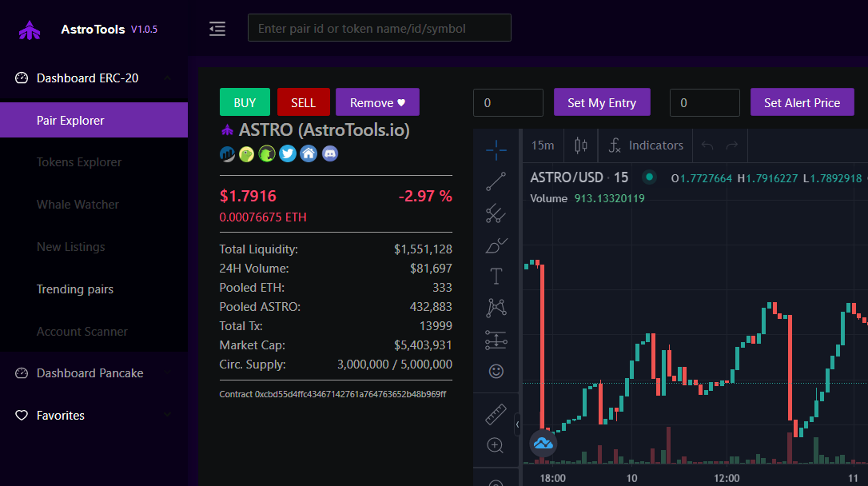The height and width of the screenshot is (486, 868).
Task: Click the ASTRO/USD chart symbol title
Action: click(x=567, y=177)
